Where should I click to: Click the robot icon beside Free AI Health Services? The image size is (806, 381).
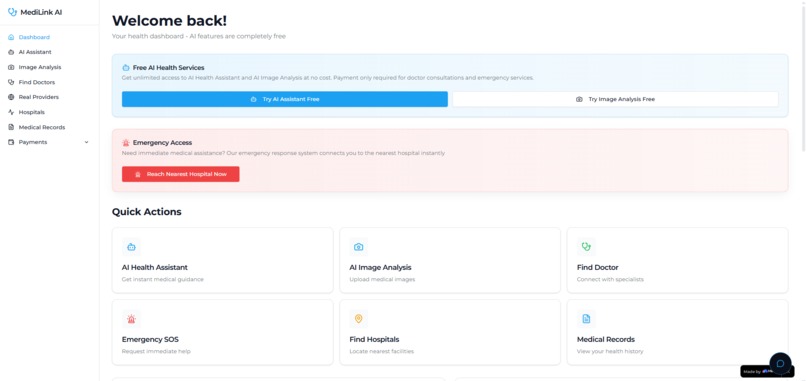[126, 67]
